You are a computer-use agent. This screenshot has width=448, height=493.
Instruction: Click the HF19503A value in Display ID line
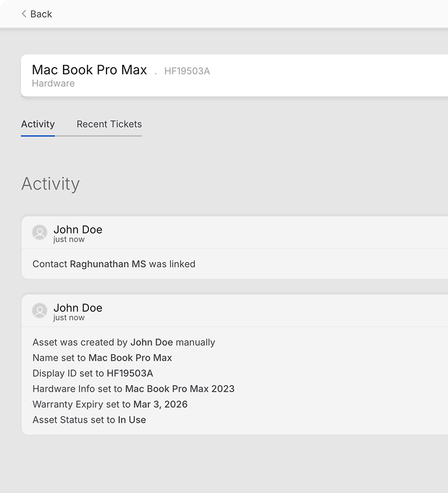coord(130,373)
